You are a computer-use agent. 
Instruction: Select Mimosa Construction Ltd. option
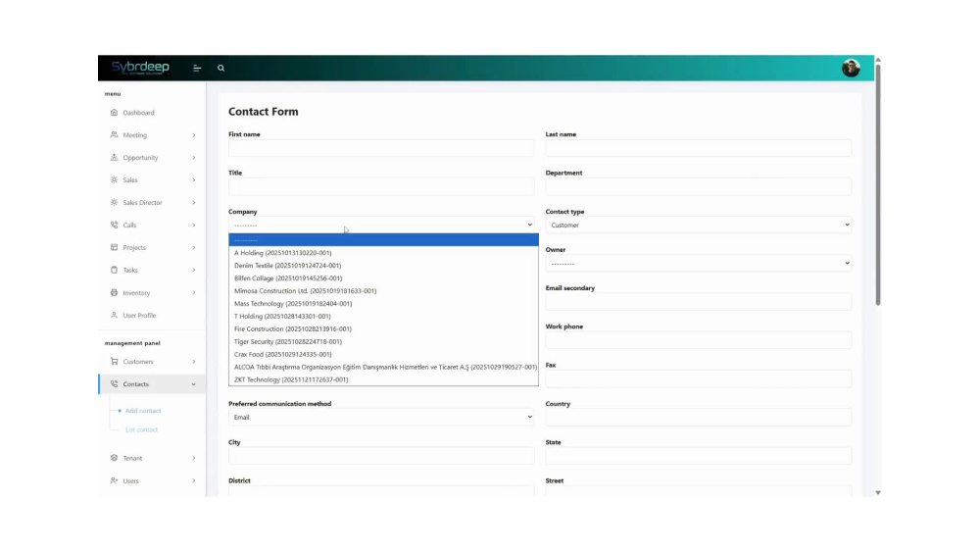383,290
